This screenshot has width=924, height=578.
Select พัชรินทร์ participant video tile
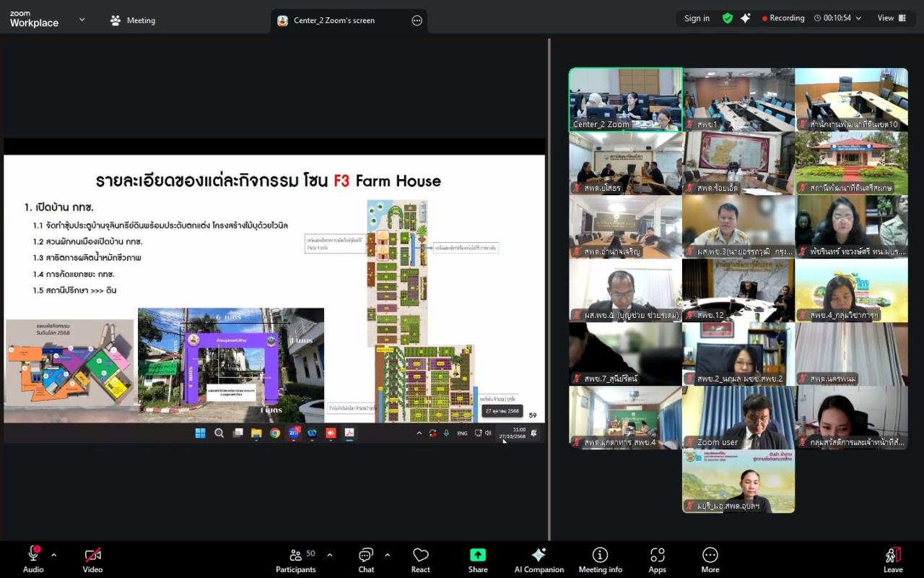click(x=852, y=227)
